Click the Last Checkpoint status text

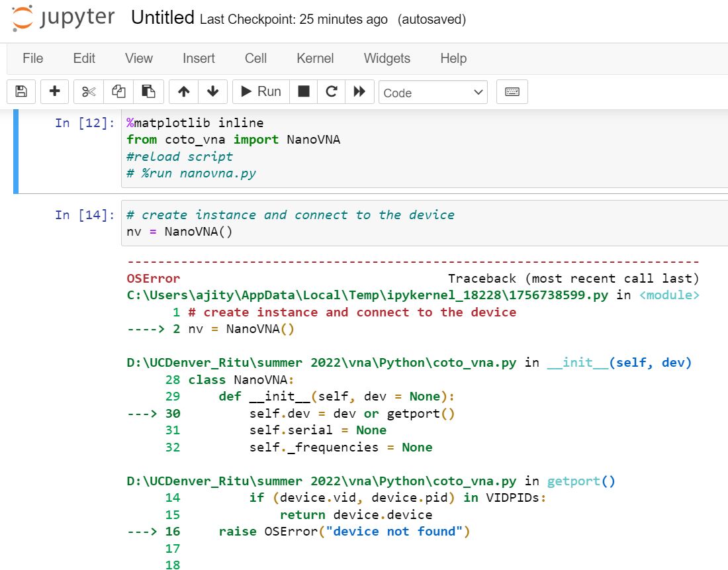point(293,19)
